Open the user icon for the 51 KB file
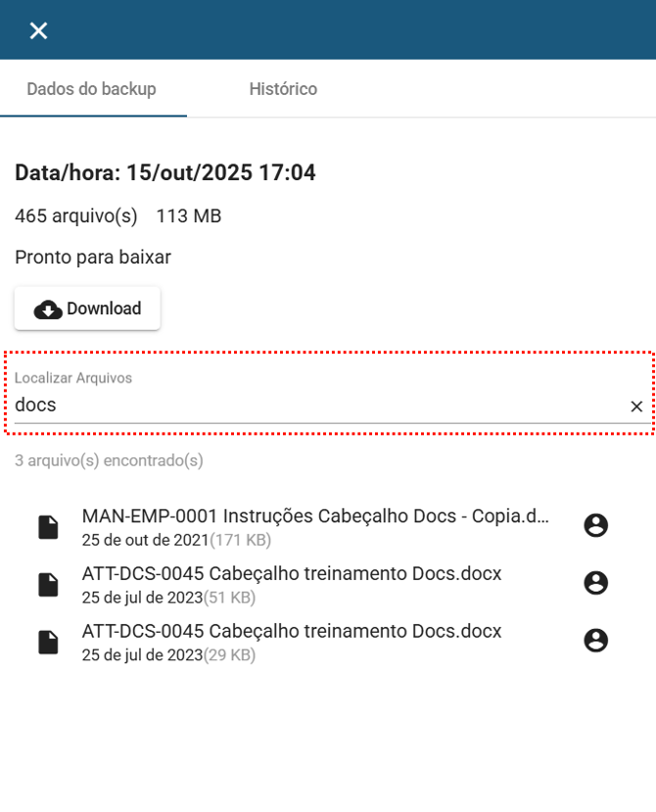 click(595, 584)
